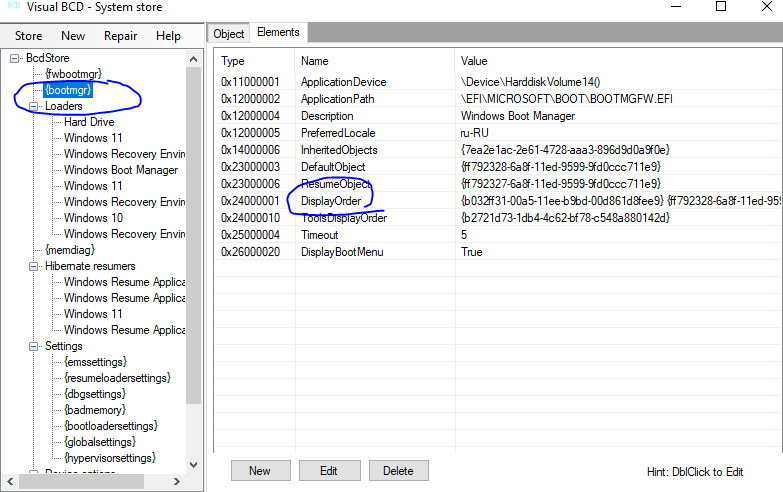This screenshot has width=783, height=492.
Task: Click the tree scroll right arrow
Action: [x=176, y=482]
